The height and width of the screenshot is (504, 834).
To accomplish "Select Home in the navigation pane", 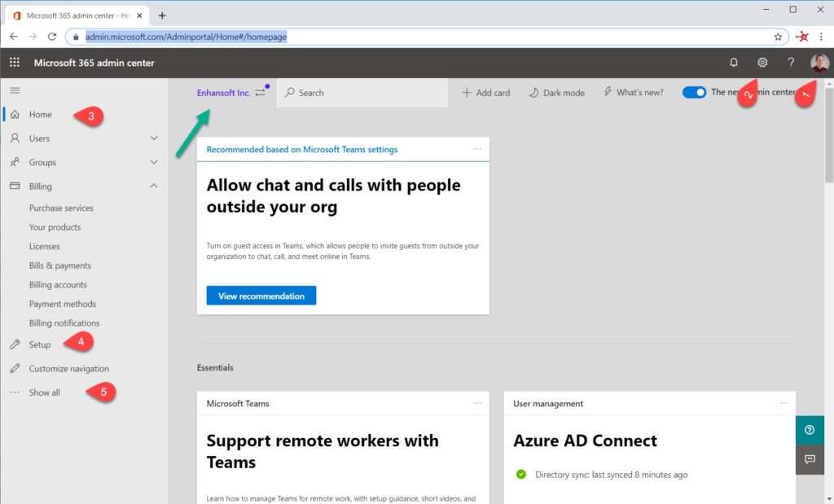I will (x=42, y=115).
